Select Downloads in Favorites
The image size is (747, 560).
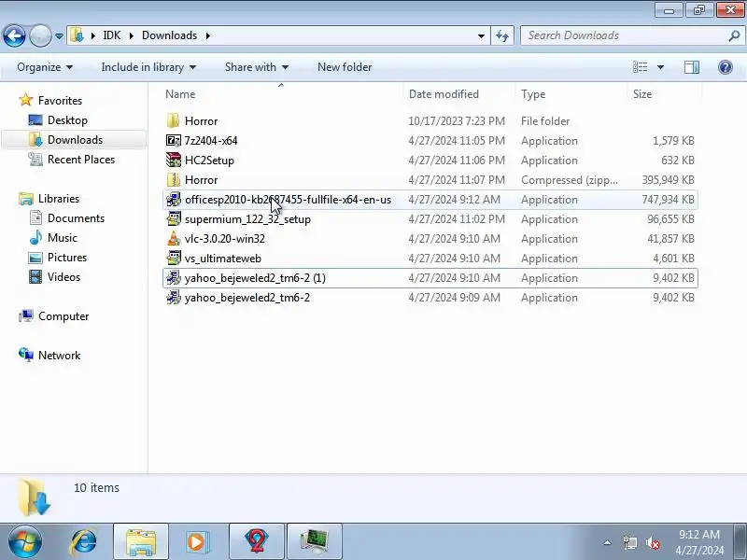[x=75, y=139]
